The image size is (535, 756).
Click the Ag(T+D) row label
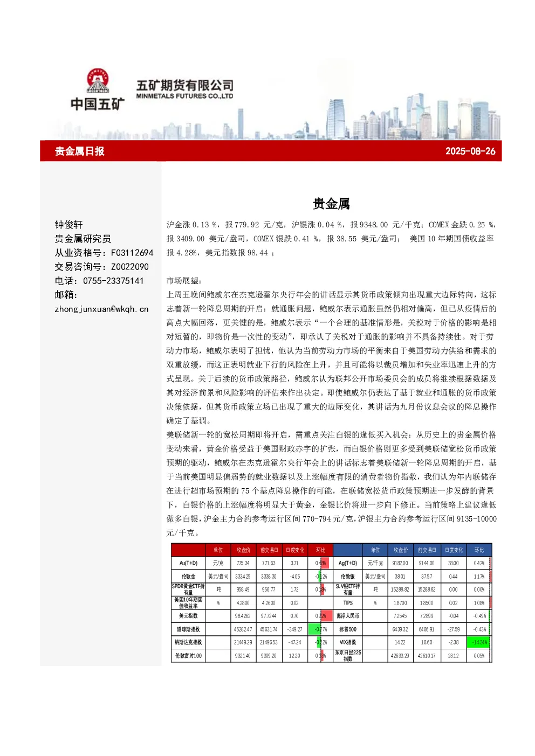348,563
